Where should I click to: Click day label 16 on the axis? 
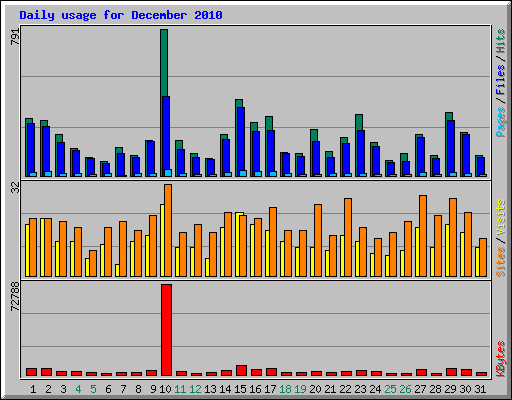pyautogui.click(x=255, y=389)
